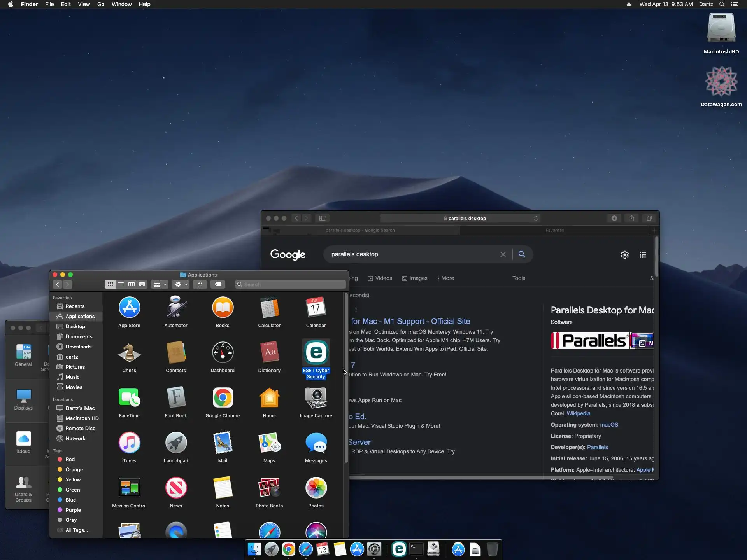Open the Wikipedia link in knowledge panel
This screenshot has width=747, height=560.
(578, 413)
